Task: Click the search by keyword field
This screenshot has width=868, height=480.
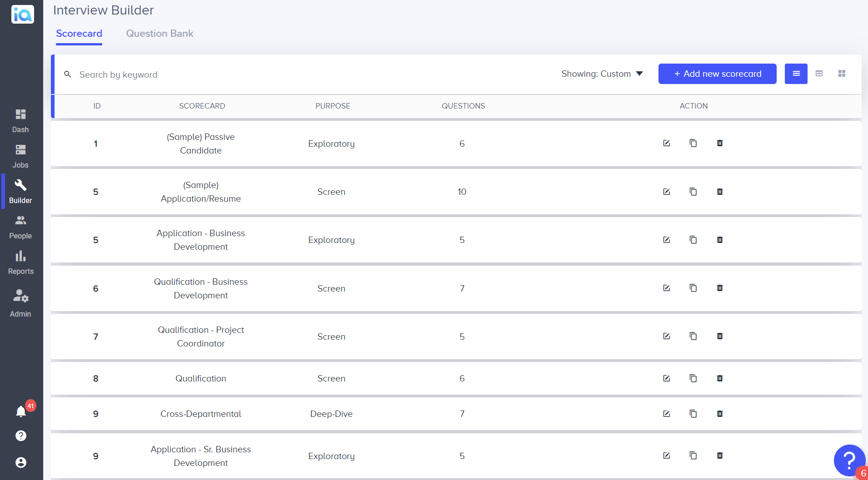Action: (x=182, y=74)
